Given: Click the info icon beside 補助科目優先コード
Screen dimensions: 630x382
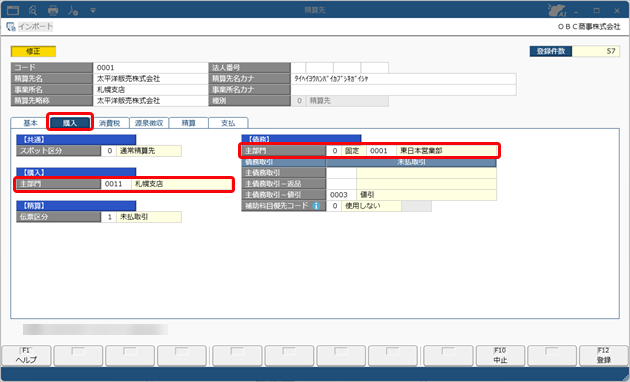Looking at the screenshot, I should tap(316, 206).
